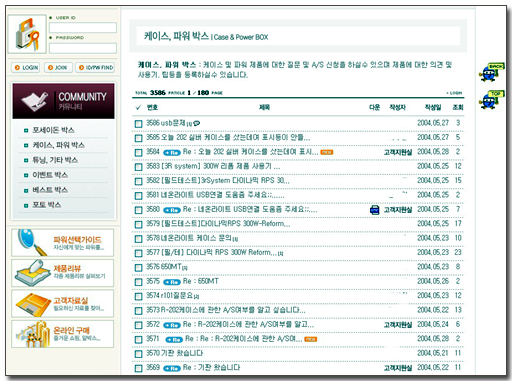The width and height of the screenshot is (512, 381).
Task: Click the comment bubble icon in row 3586
Action: click(197, 123)
